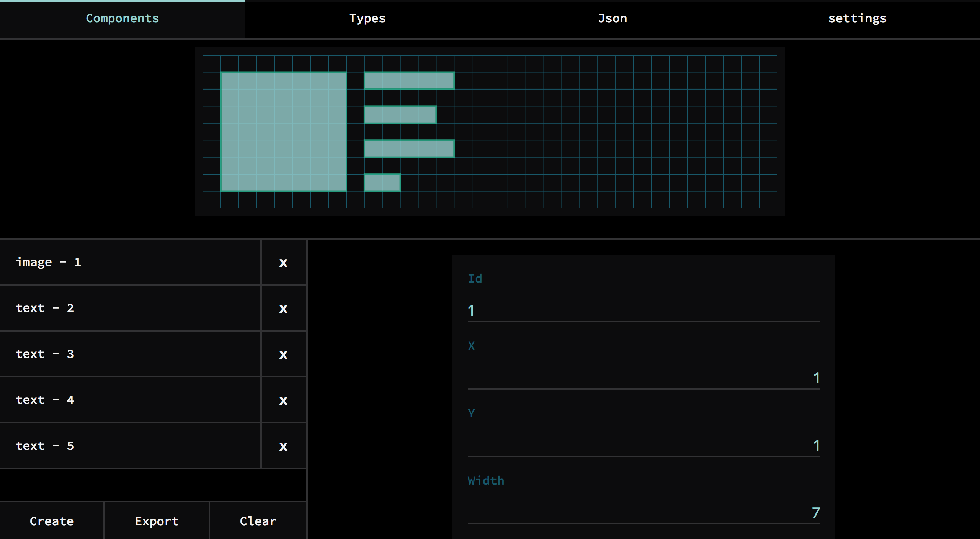Screen dimensions: 980x539
Task: Choose text - 5 in the list
Action: [x=130, y=446]
